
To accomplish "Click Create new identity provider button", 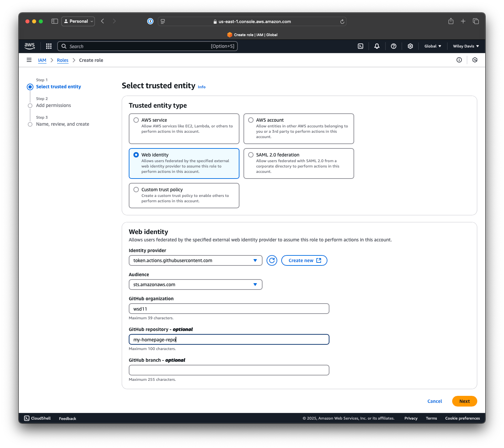I will click(x=304, y=260).
